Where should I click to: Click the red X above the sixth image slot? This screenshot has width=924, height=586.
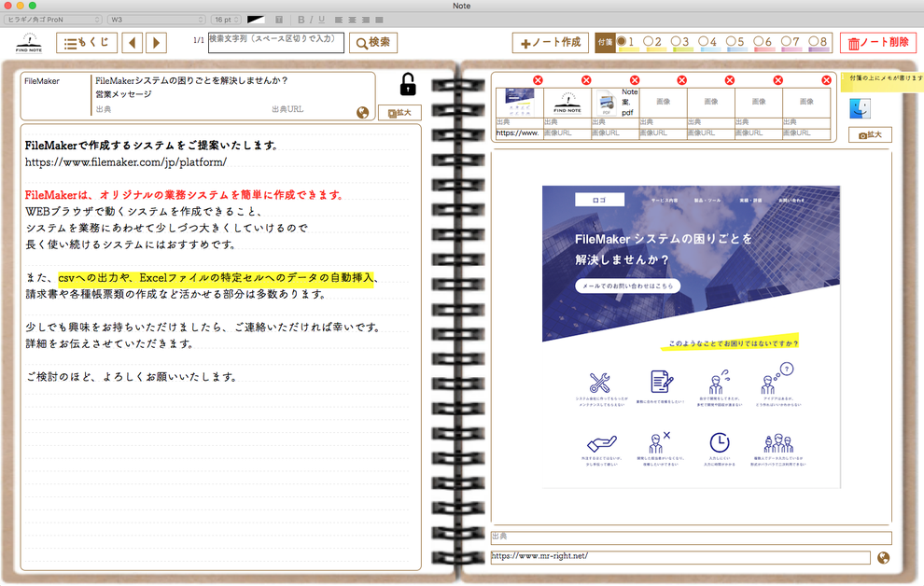coord(777,80)
